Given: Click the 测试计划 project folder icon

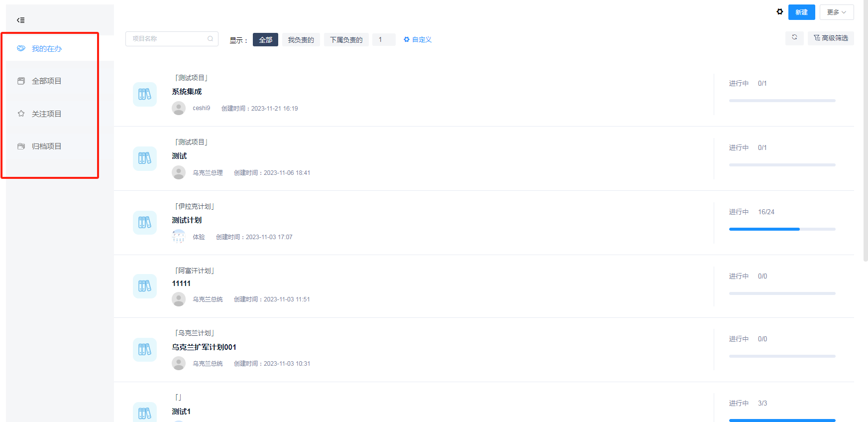Looking at the screenshot, I should point(145,222).
